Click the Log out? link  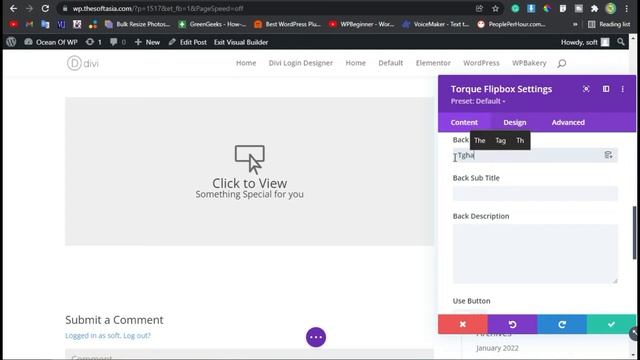137,336
